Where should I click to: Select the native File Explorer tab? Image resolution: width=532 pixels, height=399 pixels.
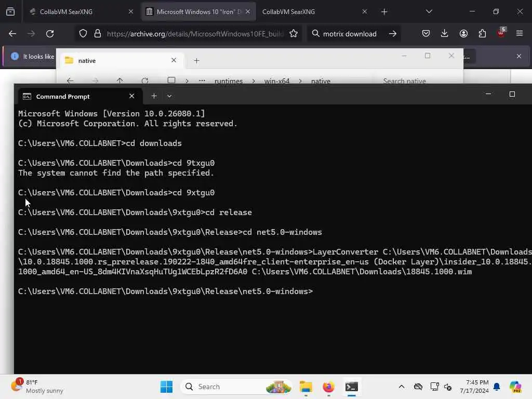click(121, 60)
